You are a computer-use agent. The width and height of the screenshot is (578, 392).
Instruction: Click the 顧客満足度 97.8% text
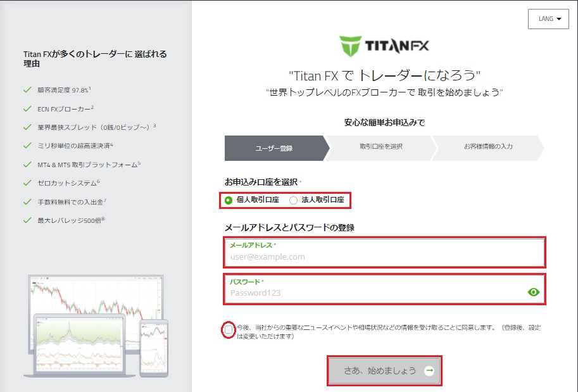coord(63,91)
